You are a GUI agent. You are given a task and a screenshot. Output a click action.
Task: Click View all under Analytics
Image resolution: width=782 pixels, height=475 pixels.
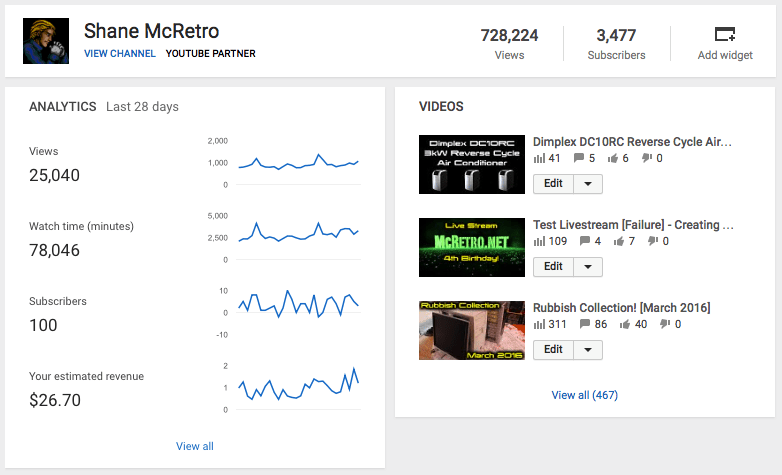coord(195,446)
